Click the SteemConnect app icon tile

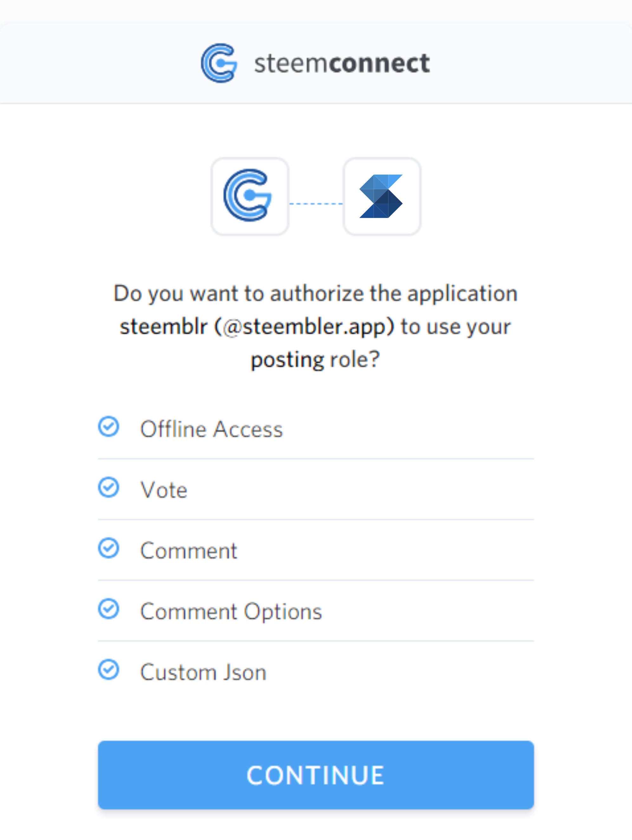250,196
